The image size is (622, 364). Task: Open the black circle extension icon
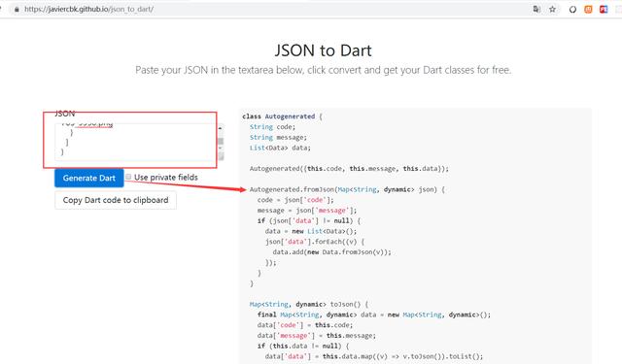pos(572,9)
